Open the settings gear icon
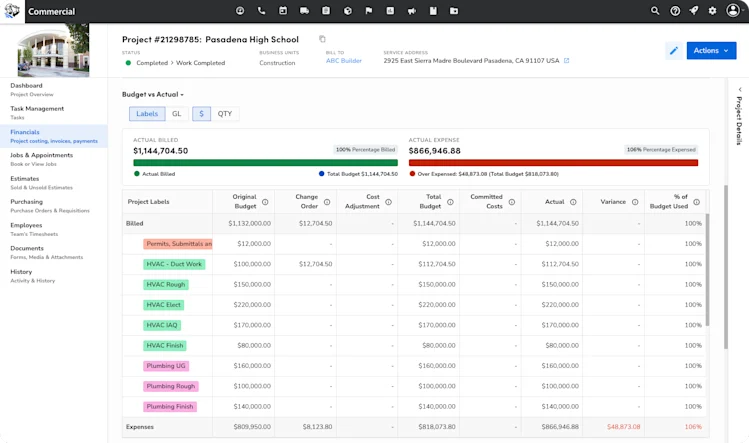The image size is (749, 443). [712, 11]
